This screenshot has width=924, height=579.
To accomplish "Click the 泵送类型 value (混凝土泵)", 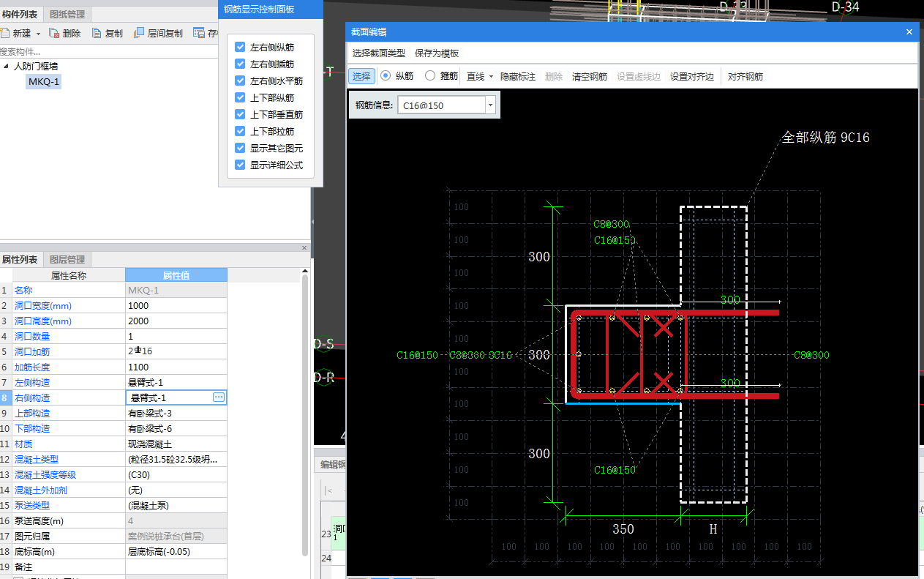I will pyautogui.click(x=176, y=505).
